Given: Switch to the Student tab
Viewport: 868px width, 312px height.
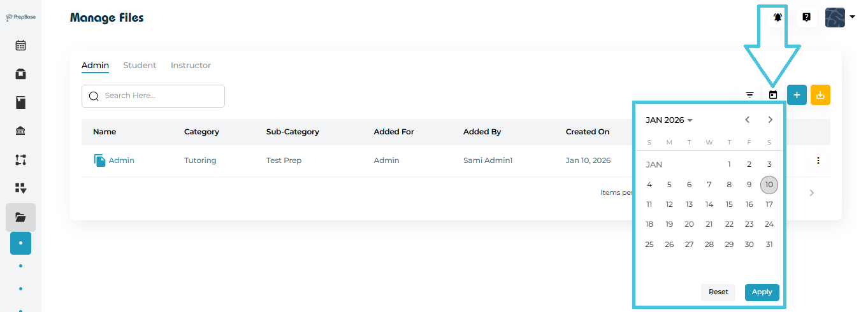Looking at the screenshot, I should 140,66.
